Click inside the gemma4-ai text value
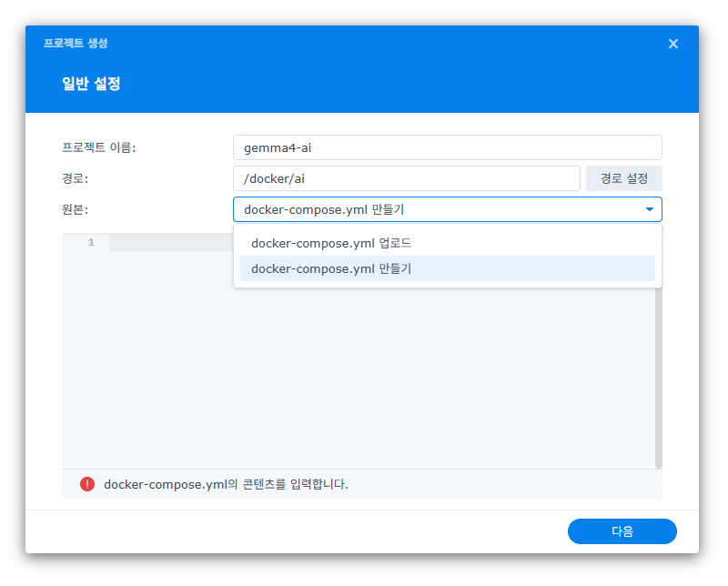The image size is (728, 586). pyautogui.click(x=273, y=146)
